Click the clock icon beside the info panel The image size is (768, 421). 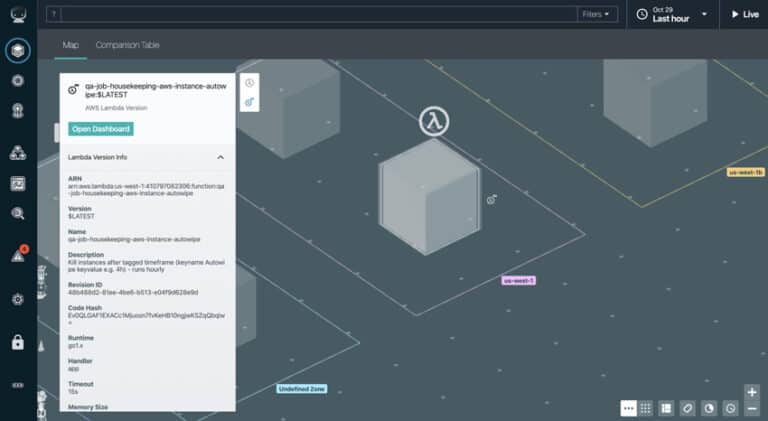[x=249, y=83]
